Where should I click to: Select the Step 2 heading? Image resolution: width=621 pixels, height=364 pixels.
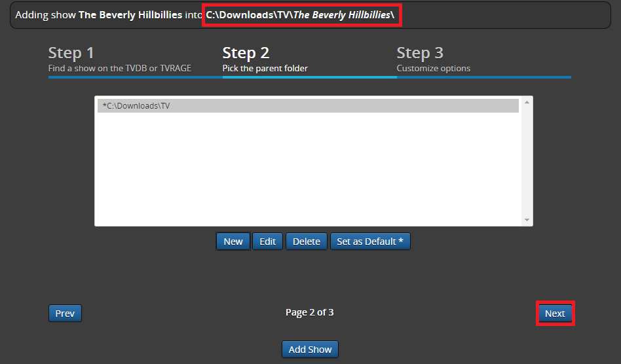tap(246, 53)
